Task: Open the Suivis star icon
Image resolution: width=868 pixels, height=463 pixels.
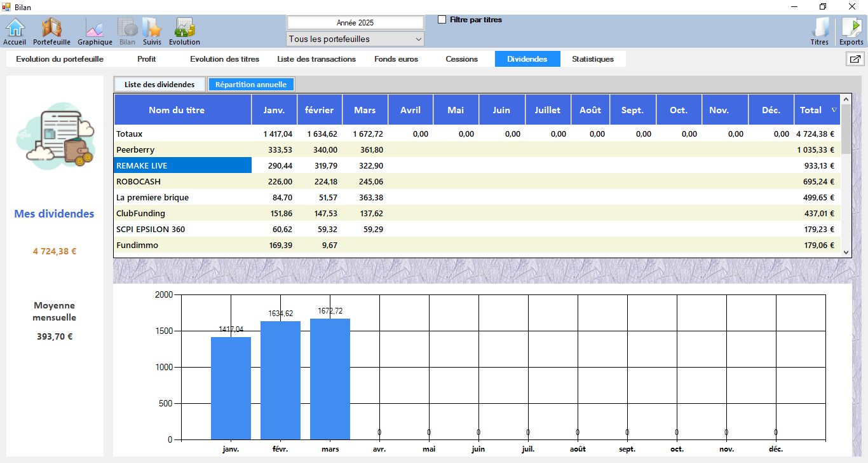Action: coord(152,31)
